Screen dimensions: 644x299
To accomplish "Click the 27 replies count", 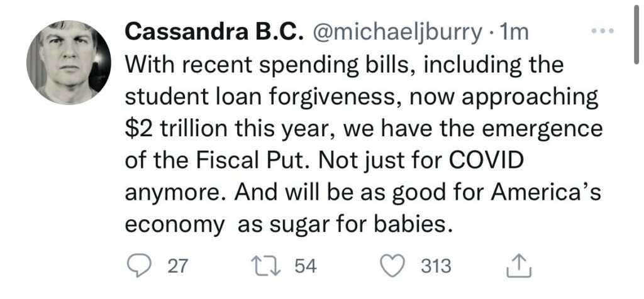I will coord(178,266).
